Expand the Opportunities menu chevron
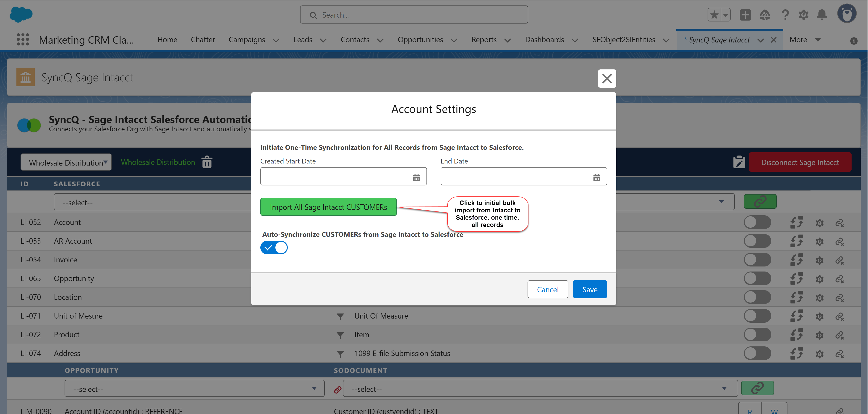868x414 pixels. [x=454, y=40]
